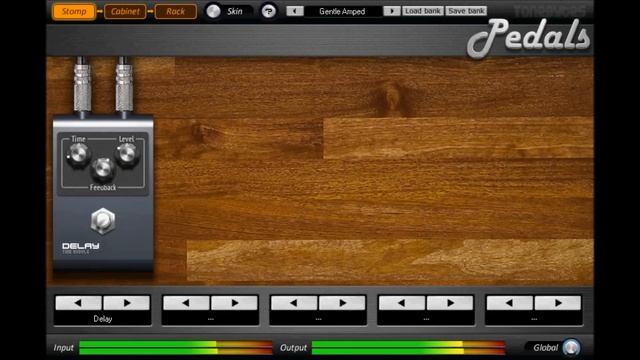
Task: Select previous pedal in Delay slot
Action: 78,303
